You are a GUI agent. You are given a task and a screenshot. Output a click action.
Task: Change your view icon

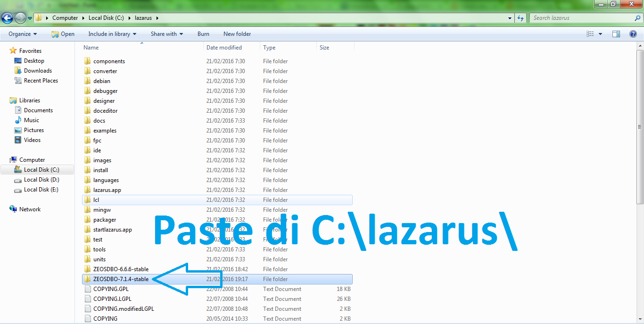tap(590, 34)
